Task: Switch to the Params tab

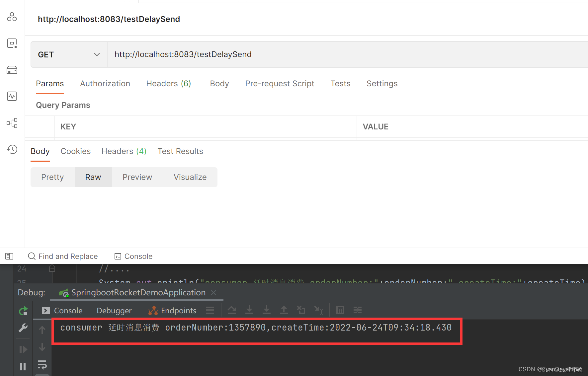Action: click(50, 84)
